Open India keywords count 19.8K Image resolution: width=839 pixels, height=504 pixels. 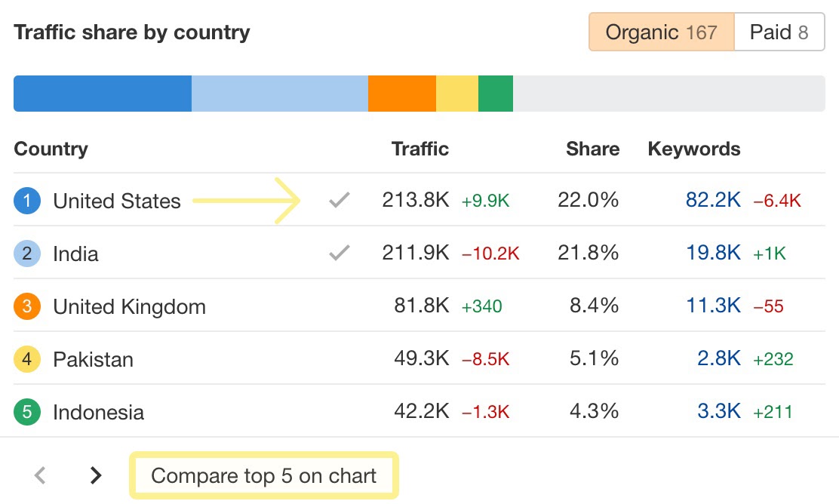point(713,254)
